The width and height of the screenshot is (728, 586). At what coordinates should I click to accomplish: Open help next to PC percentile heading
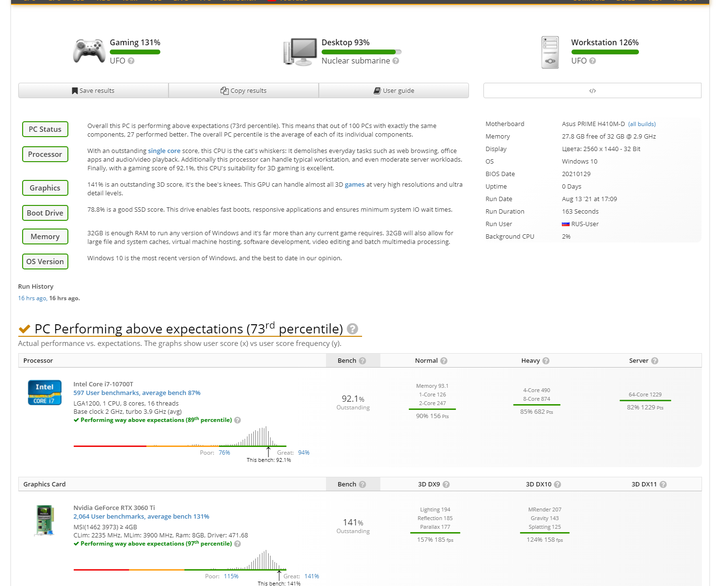tap(352, 329)
